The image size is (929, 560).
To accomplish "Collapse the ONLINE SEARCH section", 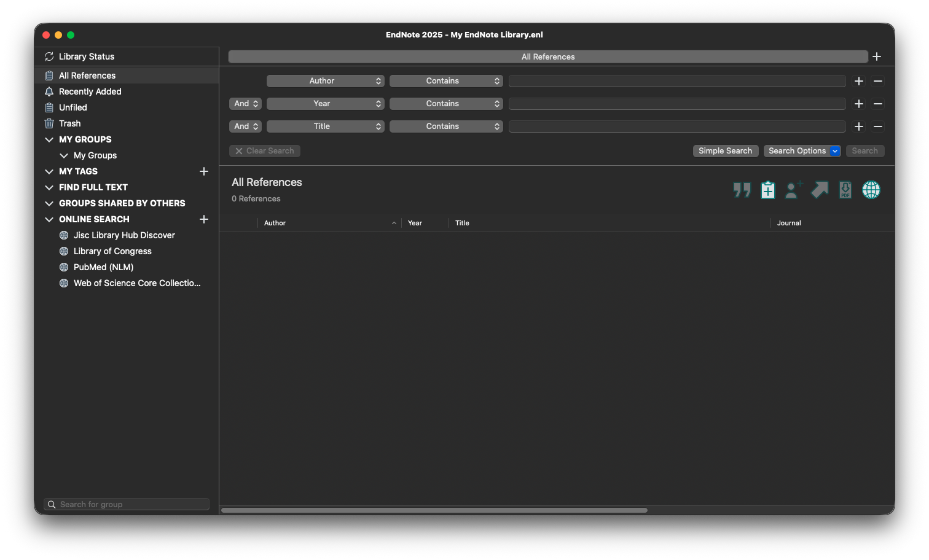I will coord(49,219).
